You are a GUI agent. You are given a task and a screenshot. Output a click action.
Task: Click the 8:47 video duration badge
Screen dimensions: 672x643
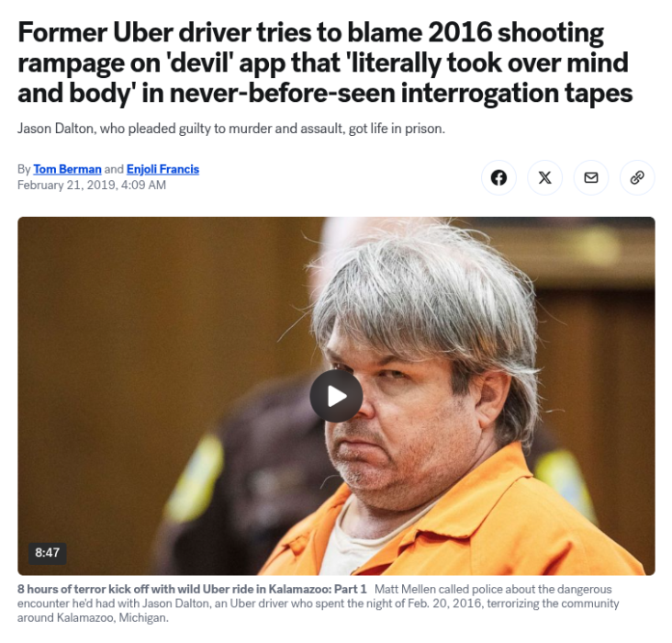pos(48,553)
